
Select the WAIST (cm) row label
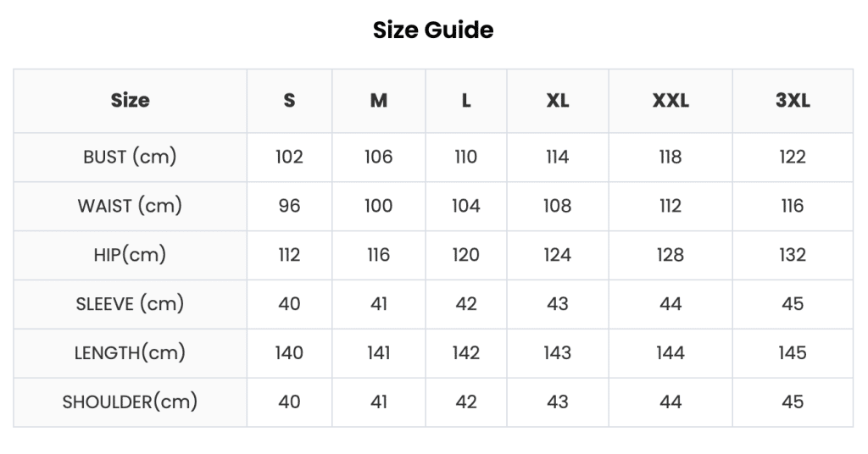click(130, 207)
